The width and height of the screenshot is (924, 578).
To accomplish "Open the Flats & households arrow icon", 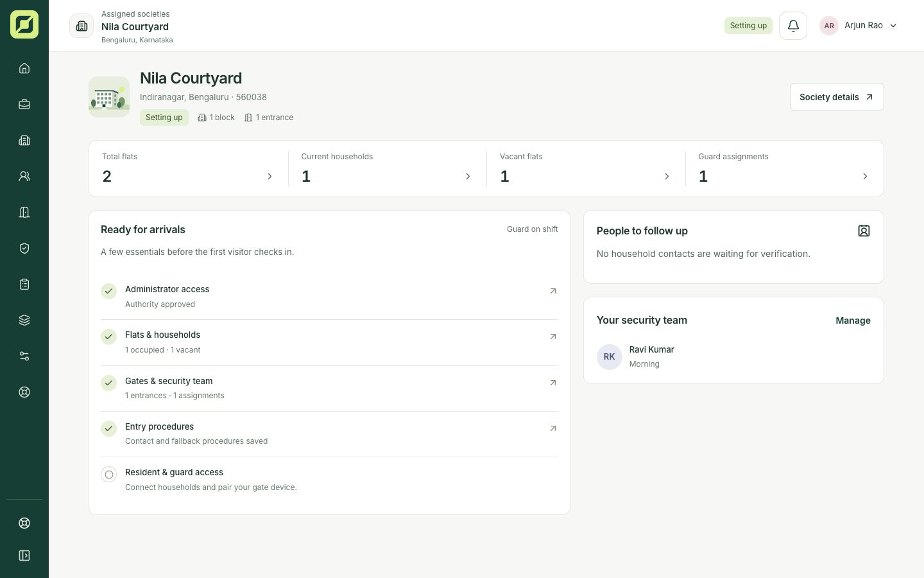I will (553, 337).
